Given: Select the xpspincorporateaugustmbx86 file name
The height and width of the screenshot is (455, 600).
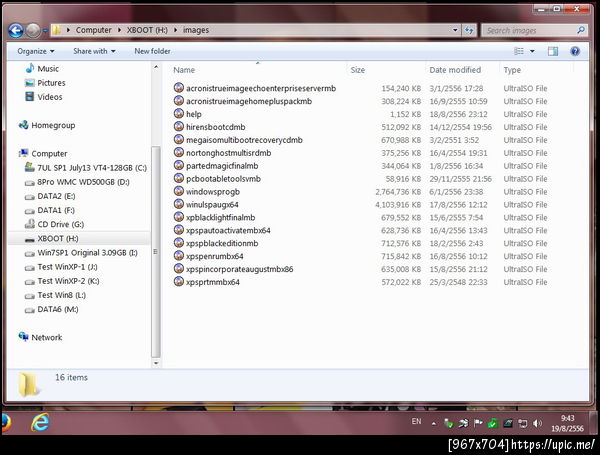Looking at the screenshot, I should (x=240, y=269).
